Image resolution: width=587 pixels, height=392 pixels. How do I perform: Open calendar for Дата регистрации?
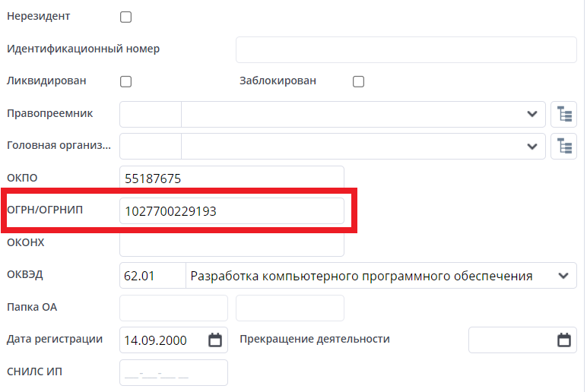pos(215,340)
